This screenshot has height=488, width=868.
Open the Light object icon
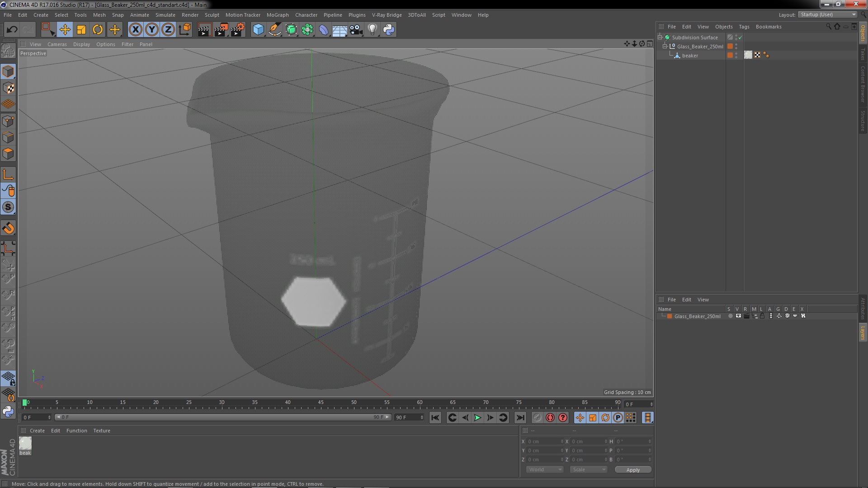[372, 30]
